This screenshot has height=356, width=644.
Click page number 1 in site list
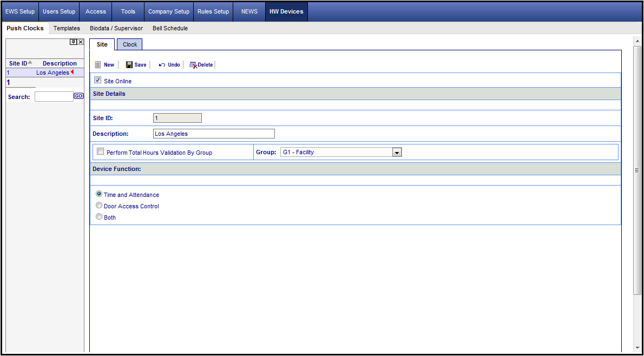[8, 83]
